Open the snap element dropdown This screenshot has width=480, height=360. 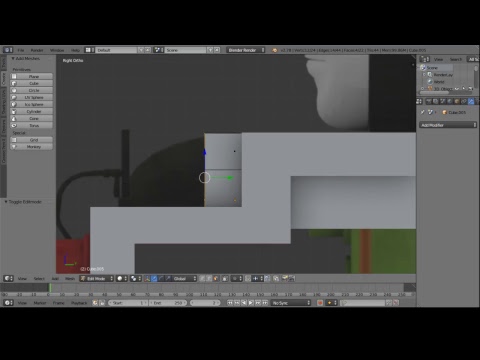(257, 278)
